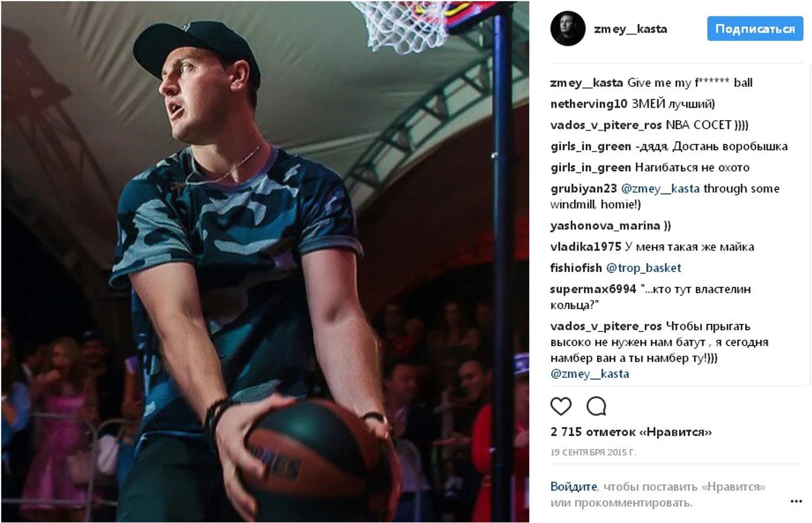Open the vladika1975 user profile
Image resolution: width=812 pixels, height=523 pixels.
(x=586, y=247)
